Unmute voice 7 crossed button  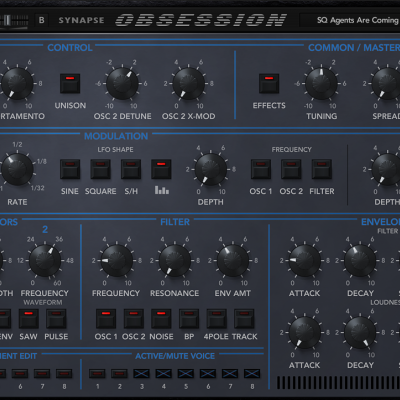[x=230, y=373]
